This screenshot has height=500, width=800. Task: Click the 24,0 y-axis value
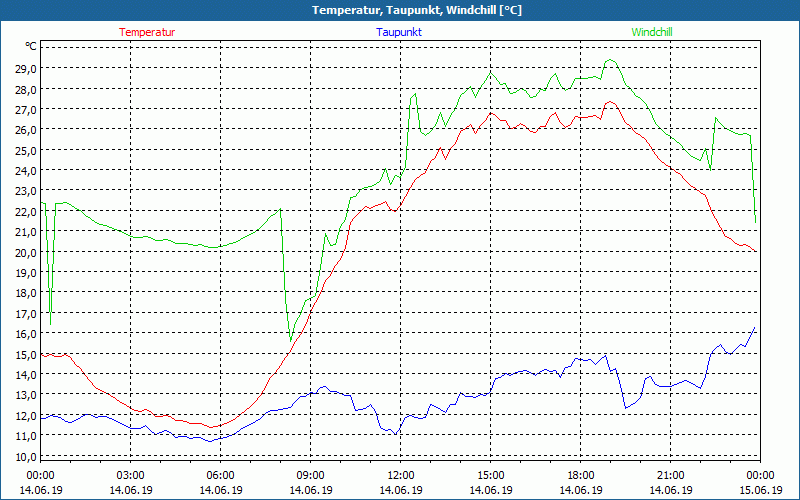pos(26,171)
